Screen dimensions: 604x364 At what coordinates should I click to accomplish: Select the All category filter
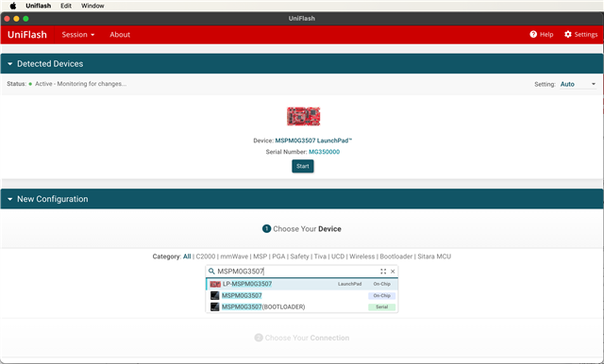click(x=187, y=256)
